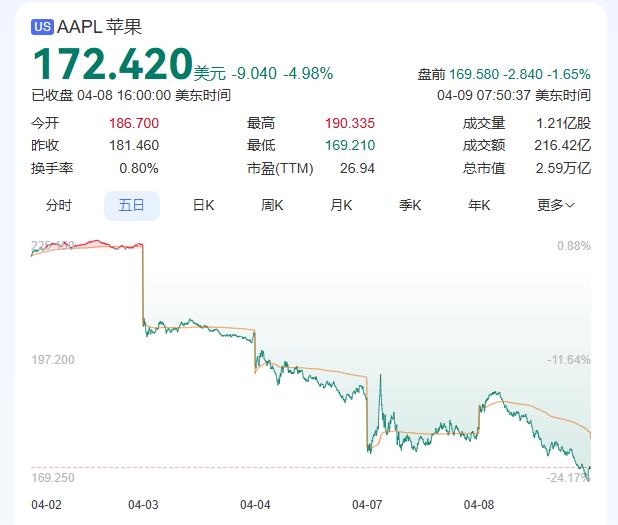Image resolution: width=618 pixels, height=525 pixels.
Task: Click the 总市值 2.59万亿 market cap value
Action: pyautogui.click(x=563, y=168)
